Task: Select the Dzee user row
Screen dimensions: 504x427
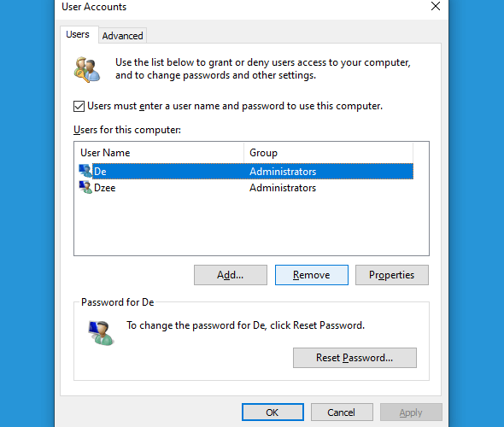Action: [x=246, y=188]
